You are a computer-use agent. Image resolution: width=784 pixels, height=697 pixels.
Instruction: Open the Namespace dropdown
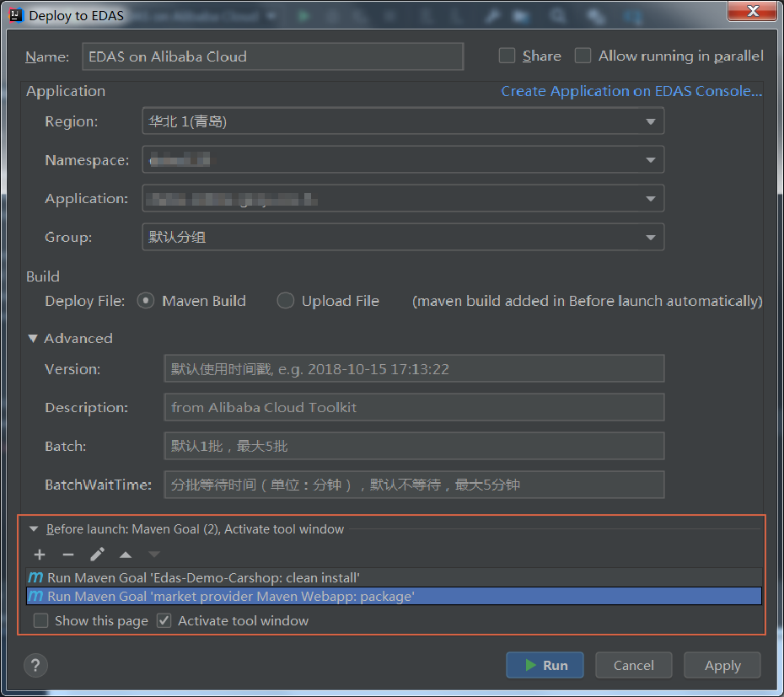tap(403, 159)
